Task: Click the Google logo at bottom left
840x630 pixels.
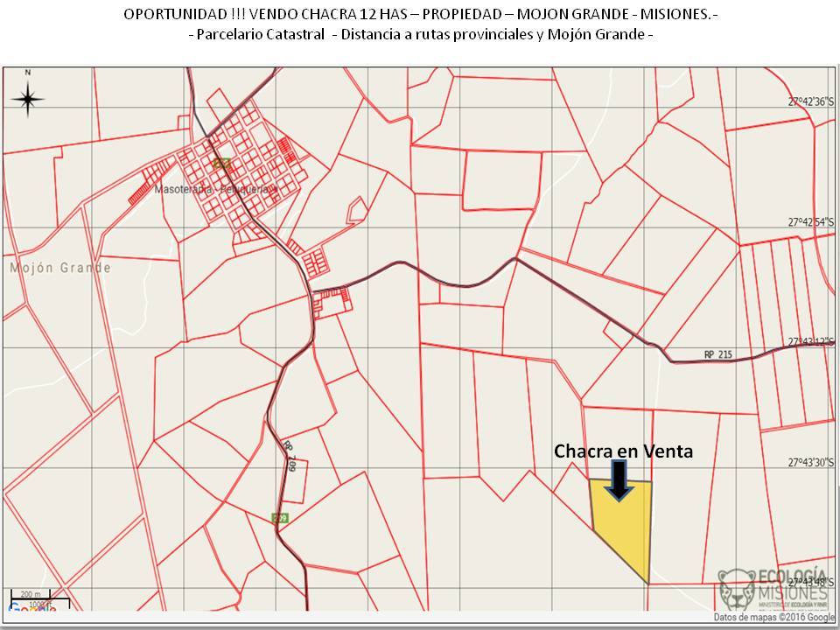Action: (24, 609)
